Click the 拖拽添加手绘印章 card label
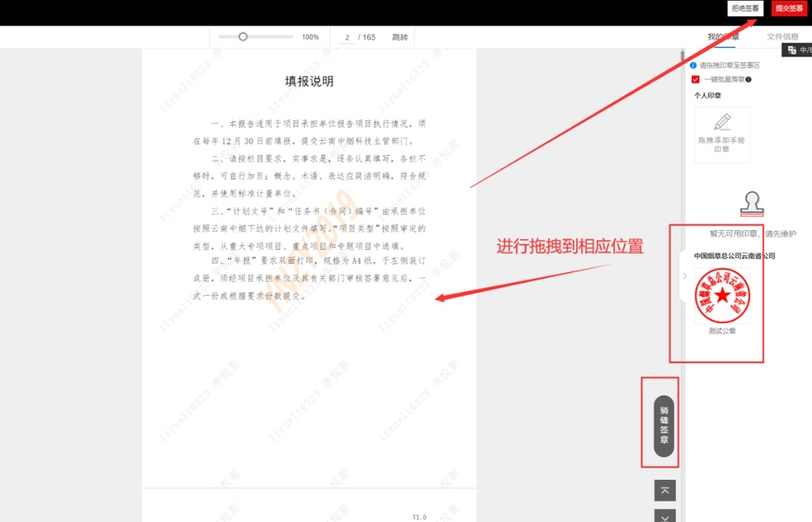This screenshot has width=812, height=522. (722, 144)
